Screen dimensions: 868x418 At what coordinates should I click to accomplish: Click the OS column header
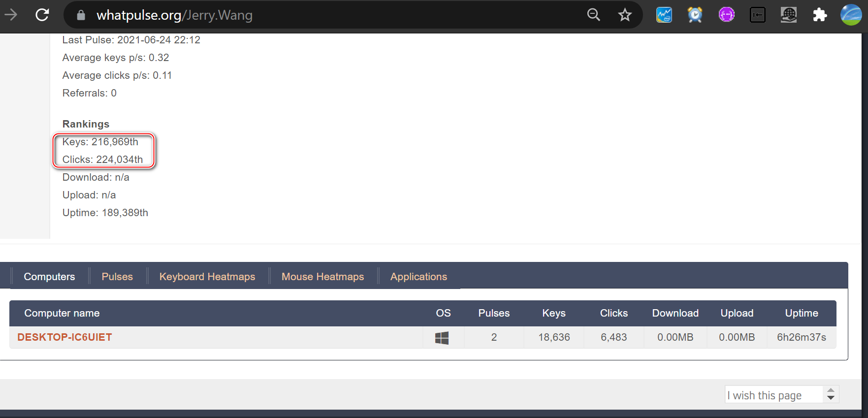tap(443, 313)
